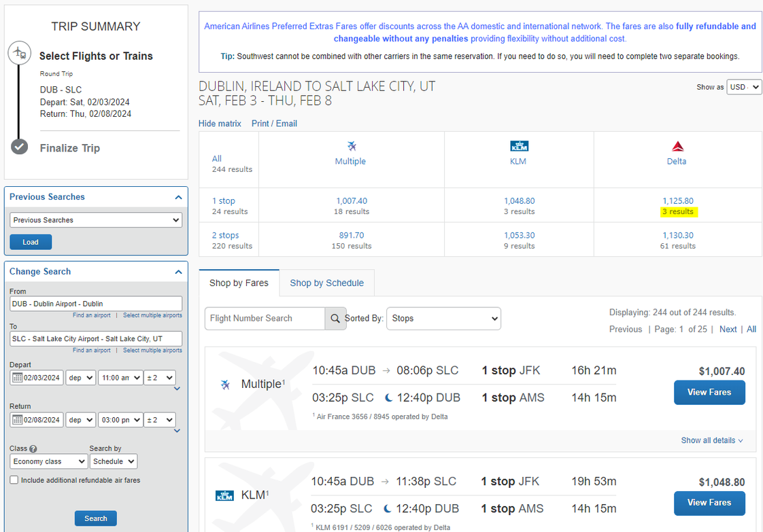Click the flight/train icon in Trip Summary
The height and width of the screenshot is (532, 763).
20,52
